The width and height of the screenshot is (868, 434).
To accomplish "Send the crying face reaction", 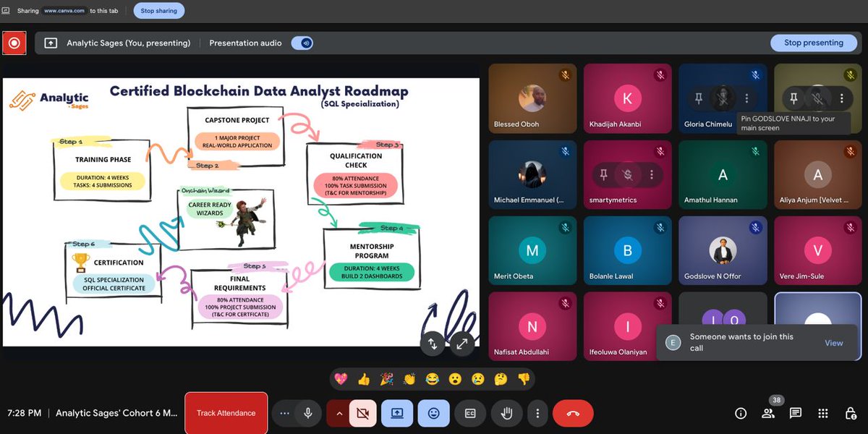I will coord(477,378).
